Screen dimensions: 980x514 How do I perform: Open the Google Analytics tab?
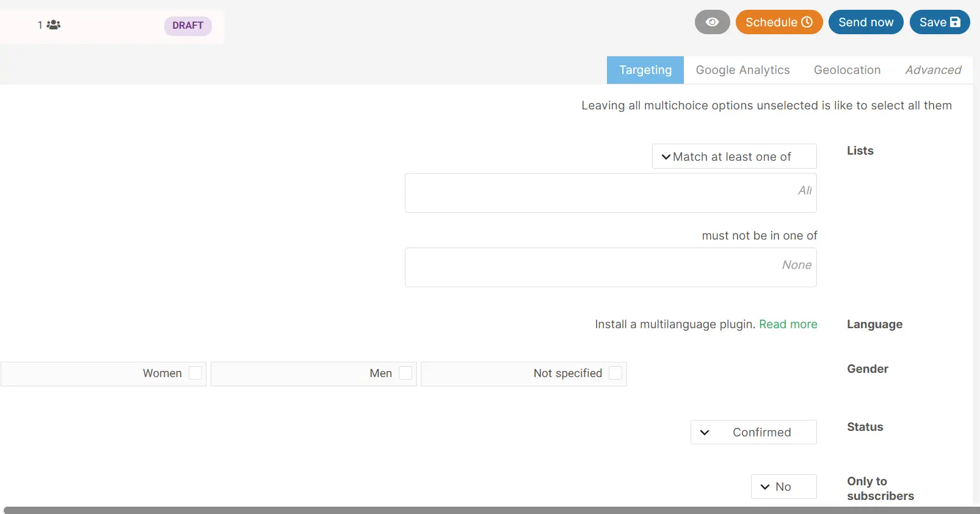coord(742,70)
